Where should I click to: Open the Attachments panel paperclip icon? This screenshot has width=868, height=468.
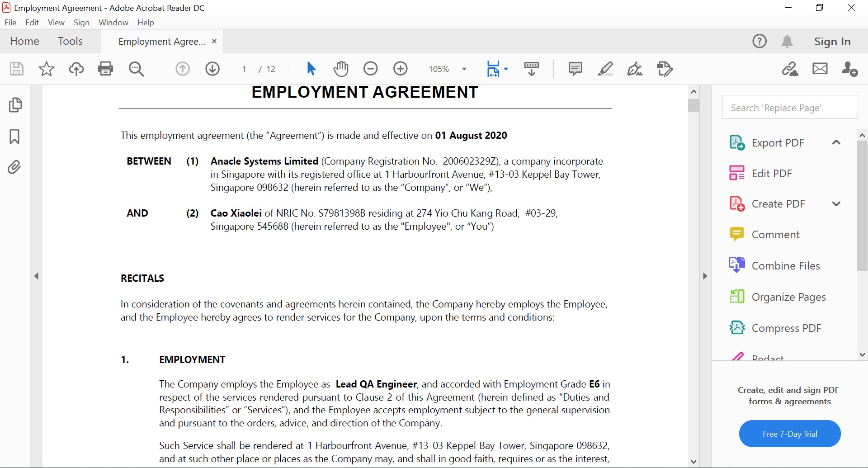(14, 167)
